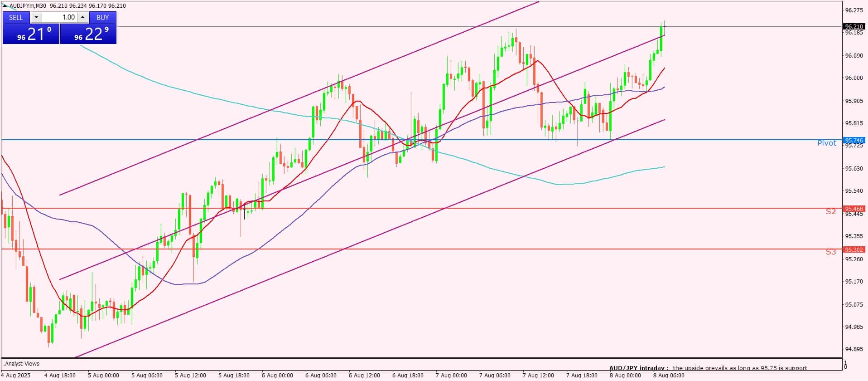Increase trade volume with the up arrow
Viewport: 868px width, 381px height.
tap(82, 17)
